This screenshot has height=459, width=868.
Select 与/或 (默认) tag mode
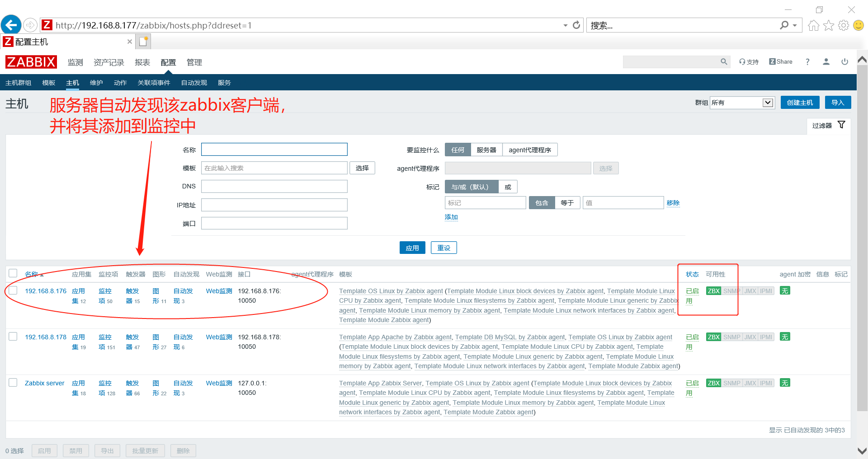(x=472, y=187)
